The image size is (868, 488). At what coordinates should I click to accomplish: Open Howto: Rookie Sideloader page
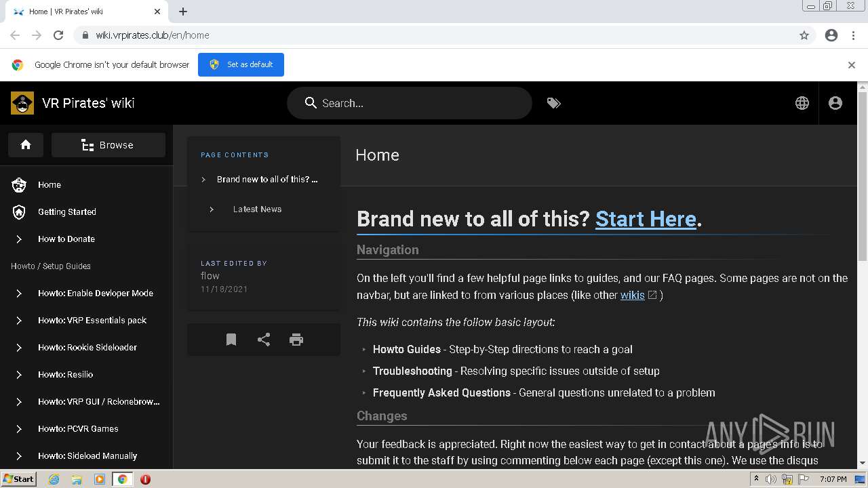click(x=87, y=347)
